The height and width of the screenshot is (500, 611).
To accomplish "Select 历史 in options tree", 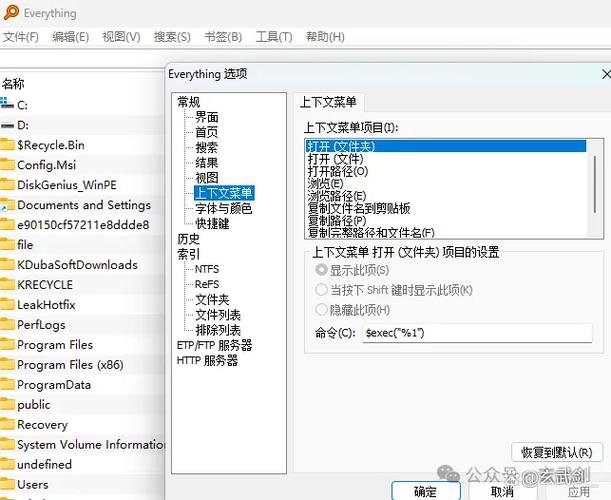I will [x=189, y=239].
